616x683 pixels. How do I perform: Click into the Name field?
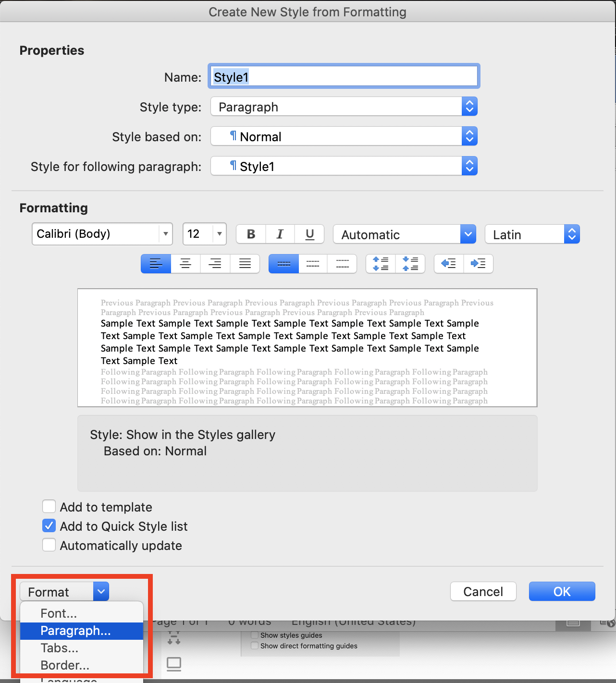(x=344, y=76)
